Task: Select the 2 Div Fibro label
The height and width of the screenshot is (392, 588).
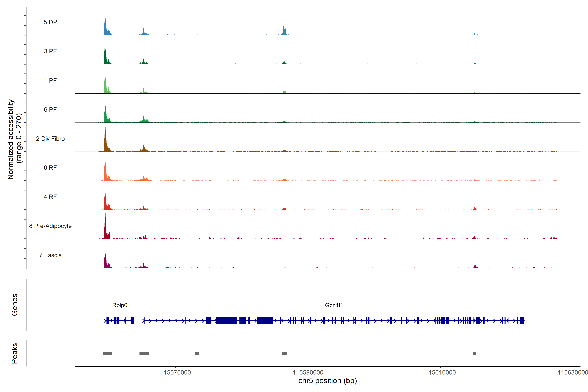Action: [x=50, y=139]
